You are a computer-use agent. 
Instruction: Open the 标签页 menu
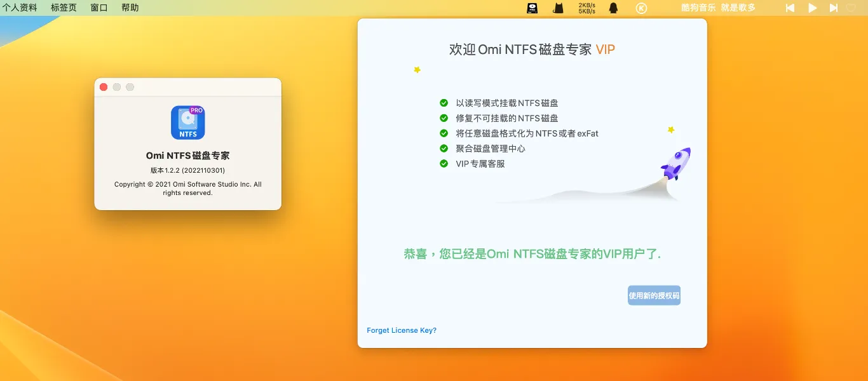[63, 8]
